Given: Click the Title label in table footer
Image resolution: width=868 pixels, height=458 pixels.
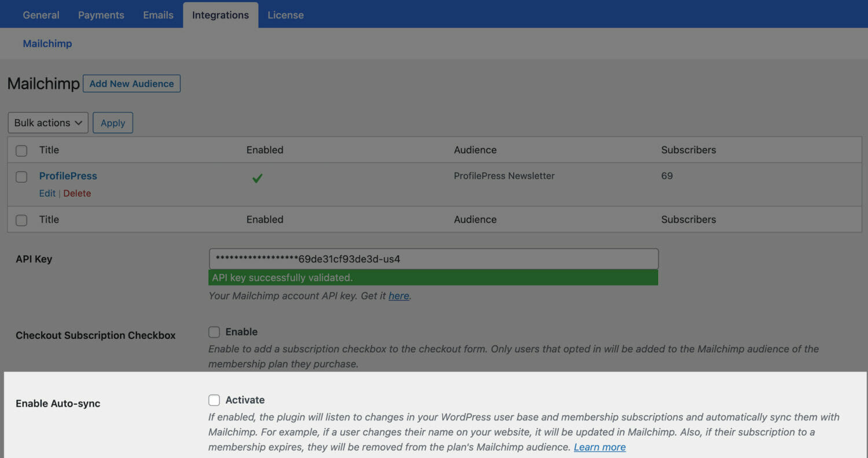Looking at the screenshot, I should pos(49,219).
